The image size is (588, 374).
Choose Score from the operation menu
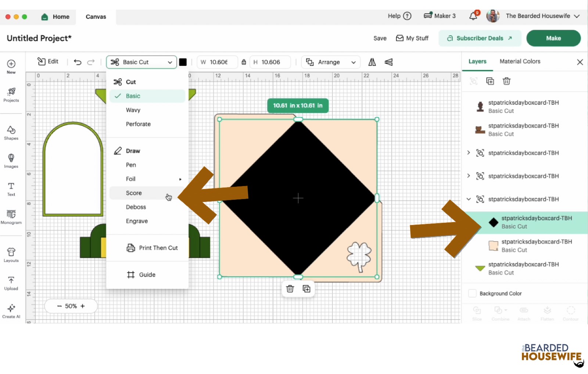pyautogui.click(x=134, y=193)
